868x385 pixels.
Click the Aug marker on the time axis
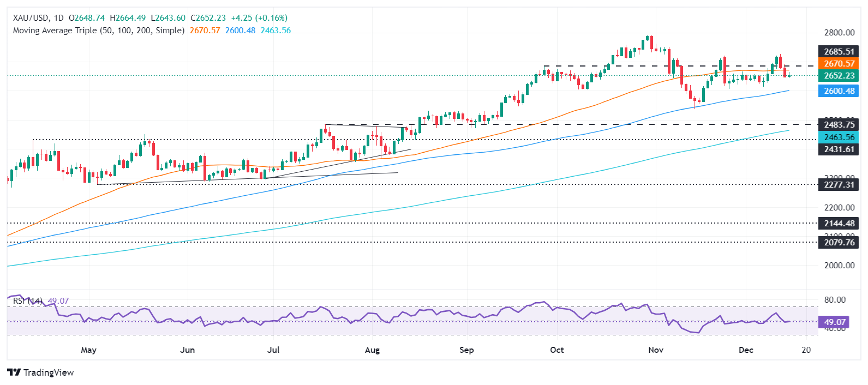pyautogui.click(x=372, y=350)
